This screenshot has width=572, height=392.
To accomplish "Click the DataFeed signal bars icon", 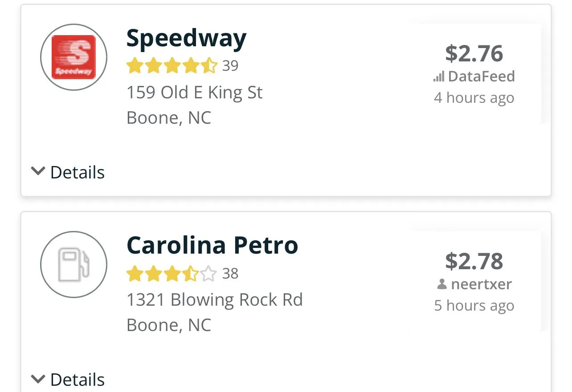I will pos(439,77).
